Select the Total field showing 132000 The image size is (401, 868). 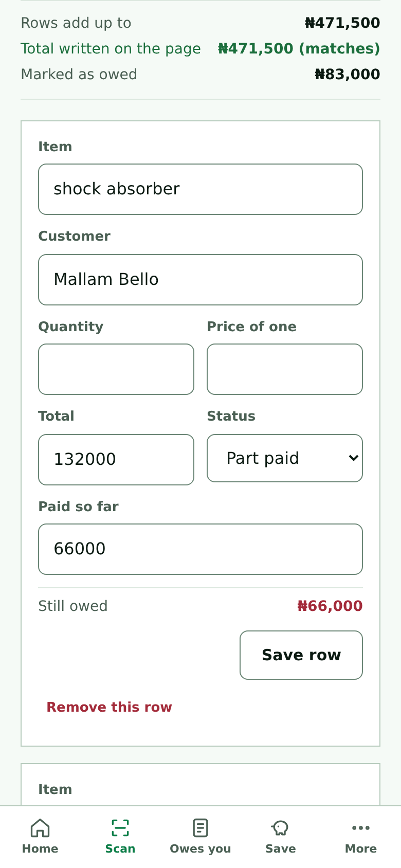[116, 460]
